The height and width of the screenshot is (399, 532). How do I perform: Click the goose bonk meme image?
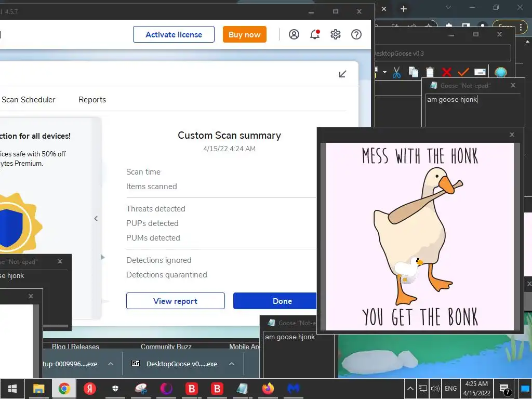tap(420, 236)
